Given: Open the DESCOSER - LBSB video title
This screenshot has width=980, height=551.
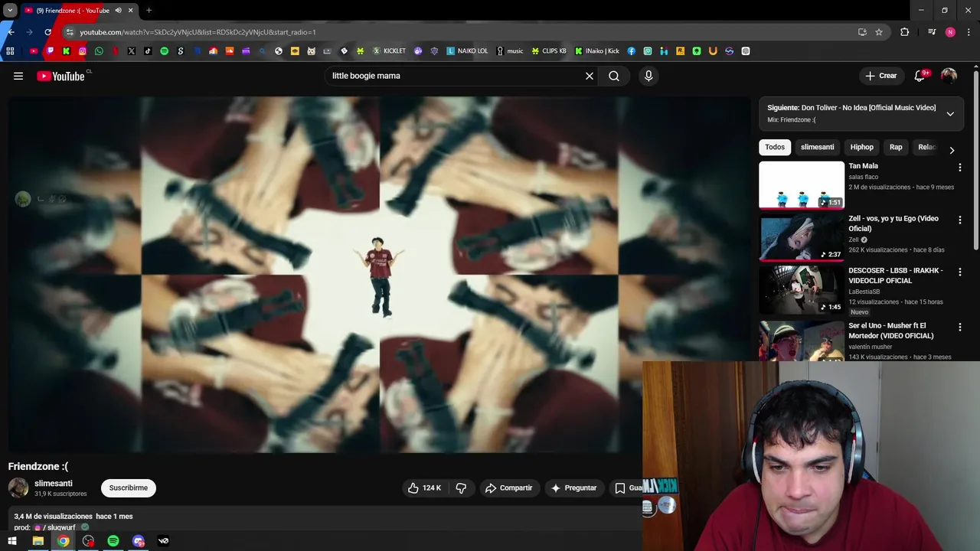Looking at the screenshot, I should click(x=896, y=275).
